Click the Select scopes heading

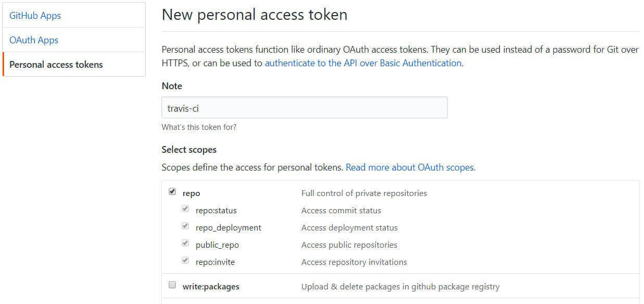pos(189,149)
